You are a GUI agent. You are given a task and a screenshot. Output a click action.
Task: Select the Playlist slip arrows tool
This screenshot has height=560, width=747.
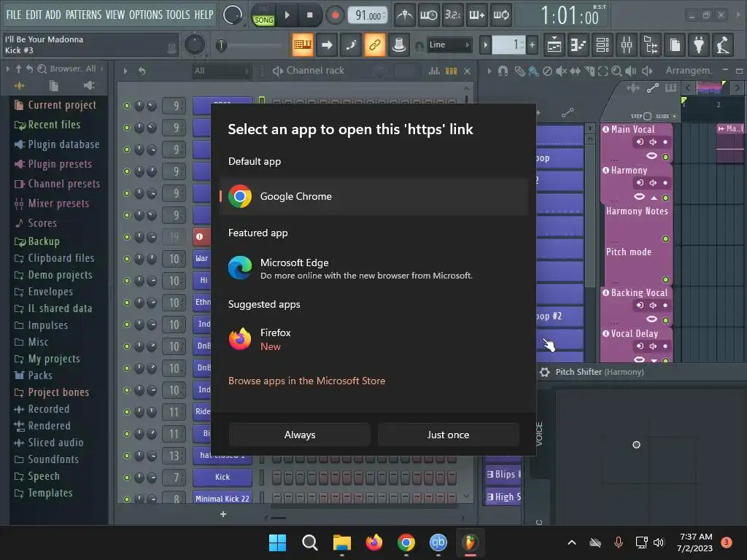tap(576, 71)
